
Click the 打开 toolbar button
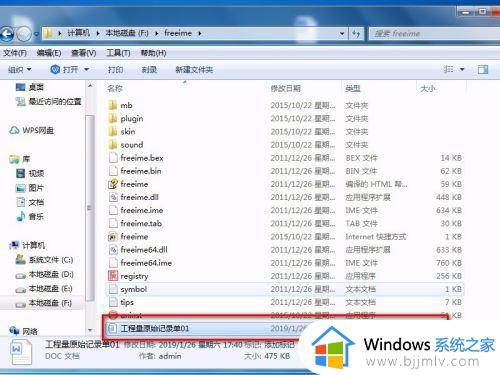coord(65,70)
